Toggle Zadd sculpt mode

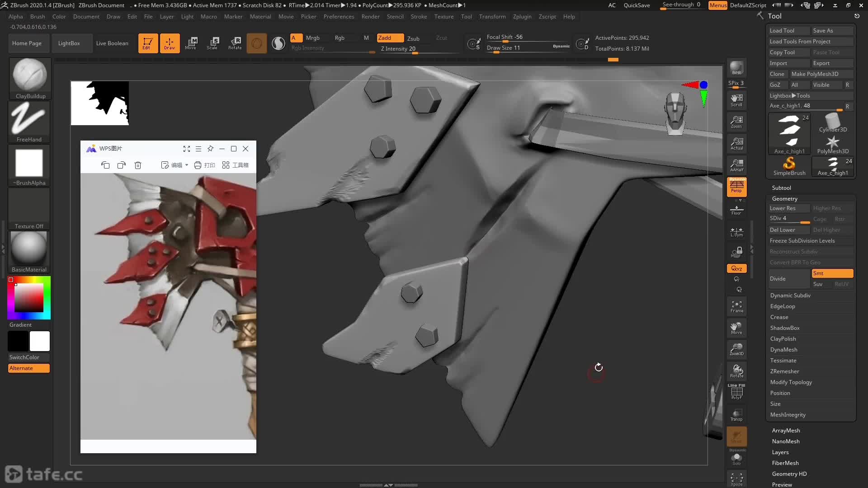[390, 38]
